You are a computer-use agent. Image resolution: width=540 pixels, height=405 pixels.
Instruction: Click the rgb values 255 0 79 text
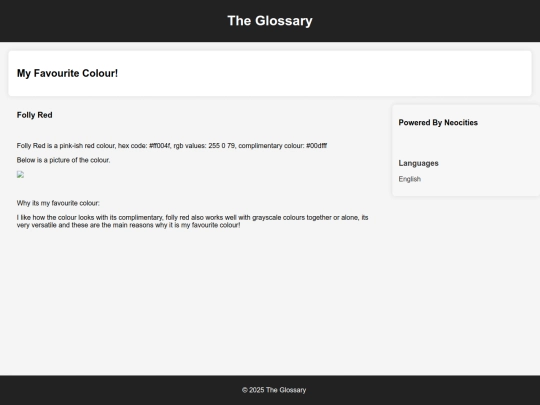pyautogui.click(x=205, y=146)
